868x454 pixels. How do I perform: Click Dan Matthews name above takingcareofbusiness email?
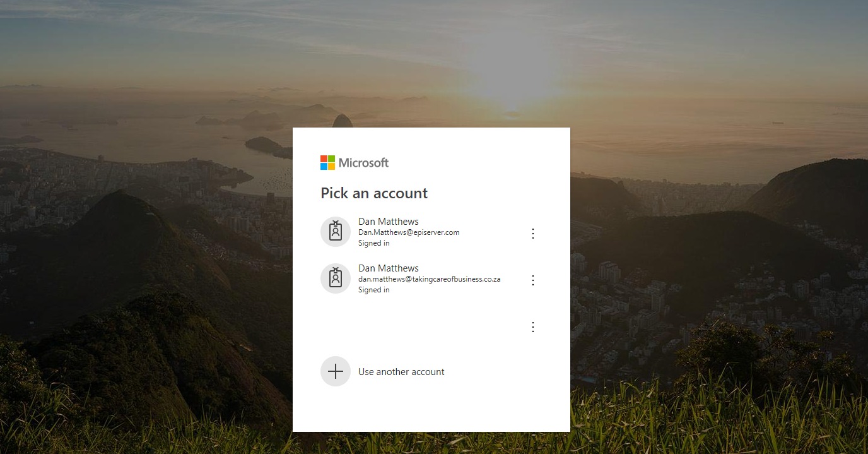click(389, 268)
